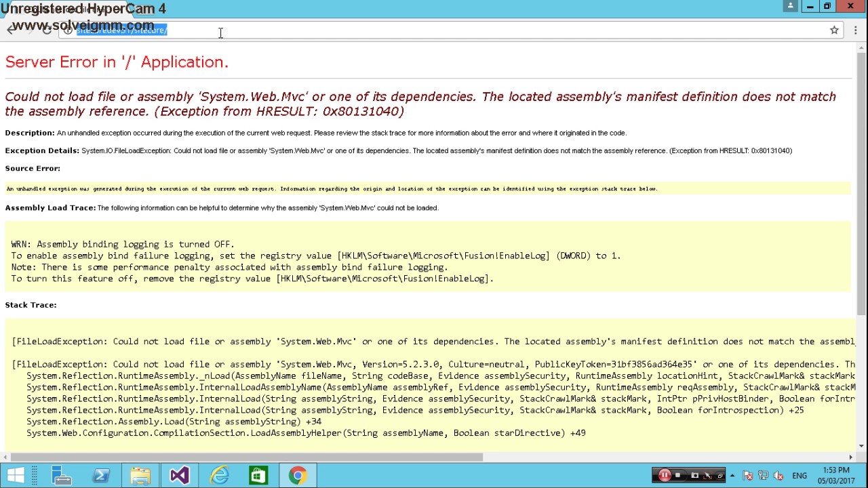Screen dimensions: 868x488
Task: Click the horizontal scrollbar right arrow
Action: point(851,457)
